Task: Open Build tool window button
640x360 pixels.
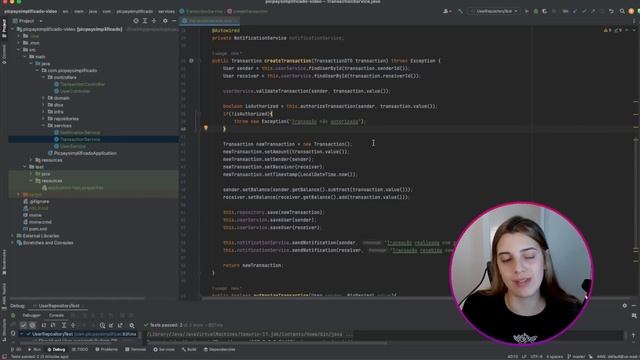Action: 189,350
